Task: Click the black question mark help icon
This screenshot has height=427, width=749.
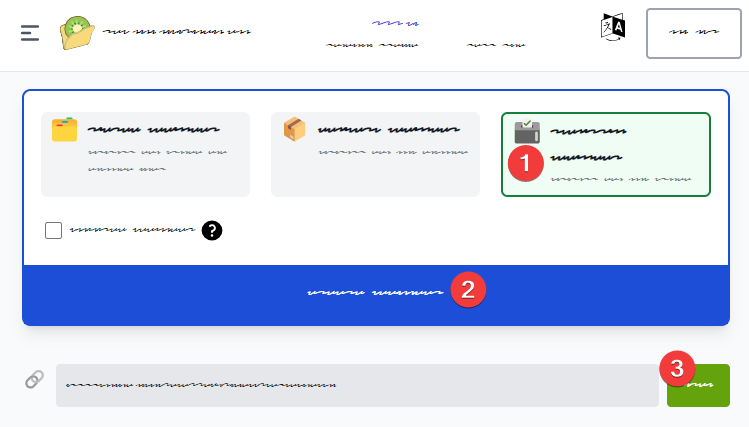Action: [212, 230]
